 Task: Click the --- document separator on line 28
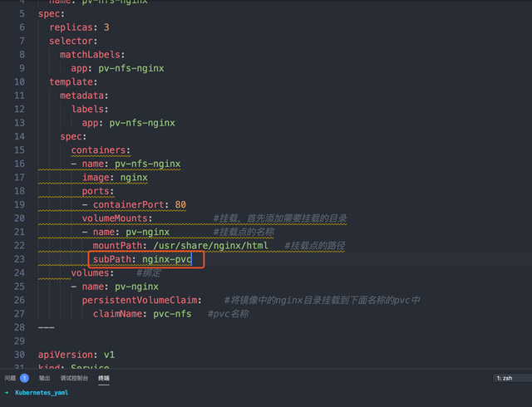[x=47, y=327]
